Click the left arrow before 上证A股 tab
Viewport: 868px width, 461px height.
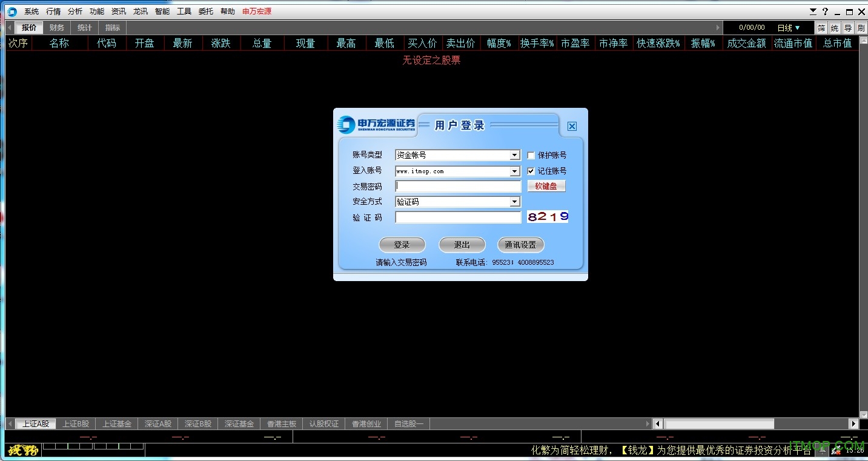[10, 424]
